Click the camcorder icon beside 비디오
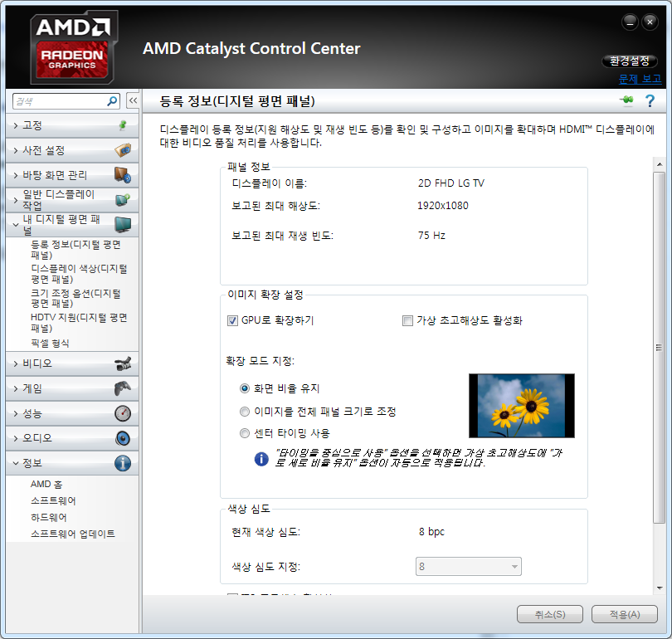672x639 pixels. point(123,363)
